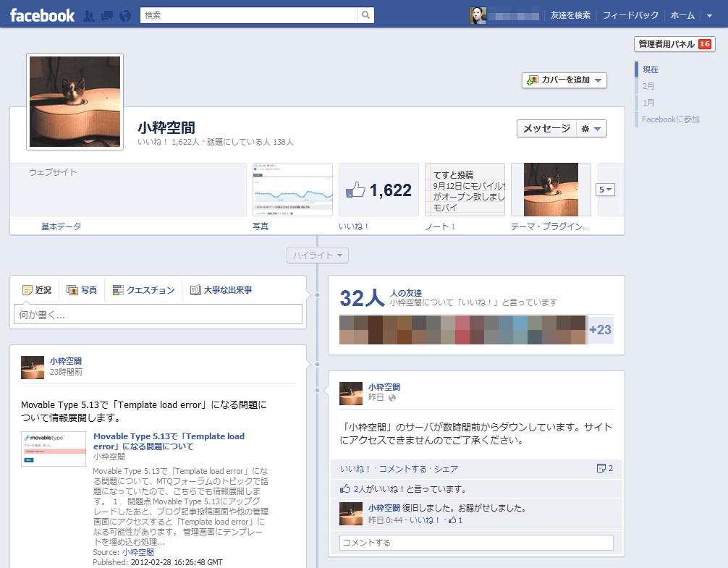This screenshot has height=568, width=728.
Task: Open the cat guitar app tile thumbnail
Action: coord(551,190)
